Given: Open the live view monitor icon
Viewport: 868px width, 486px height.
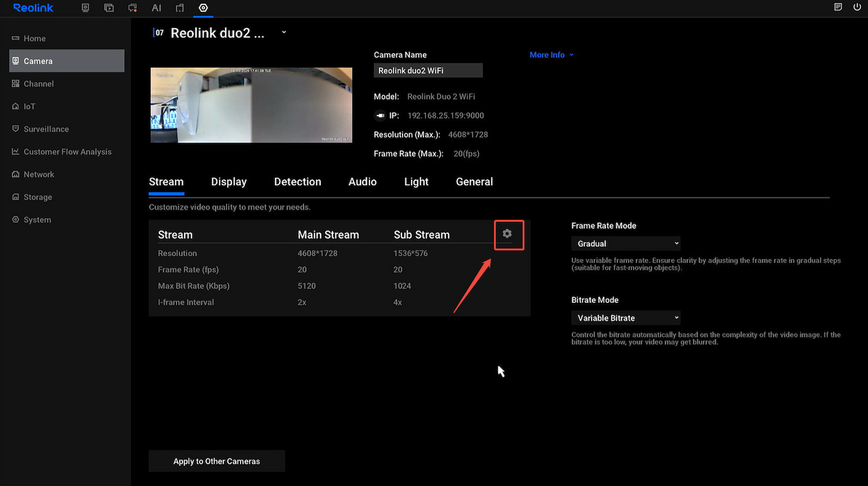Looking at the screenshot, I should [x=85, y=8].
